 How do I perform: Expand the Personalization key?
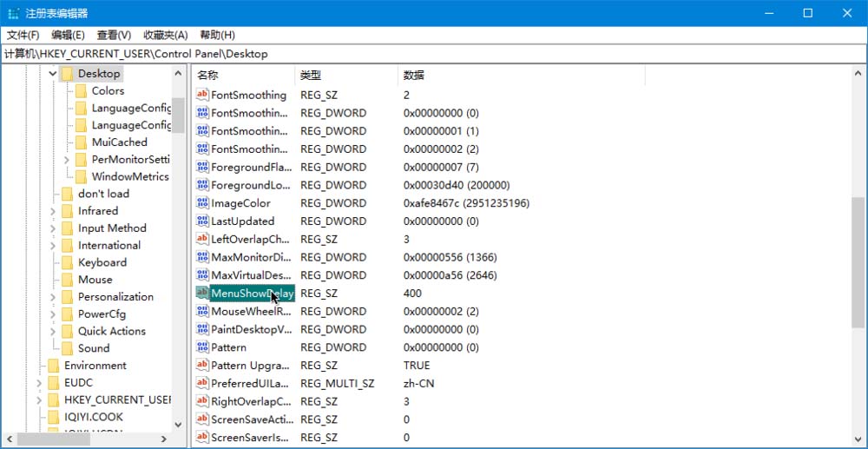[53, 297]
